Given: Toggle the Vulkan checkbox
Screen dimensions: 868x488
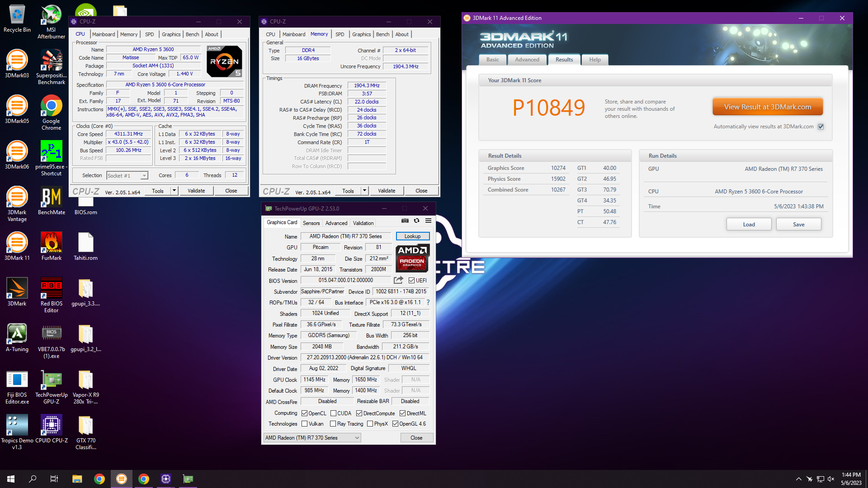Looking at the screenshot, I should click(x=304, y=423).
